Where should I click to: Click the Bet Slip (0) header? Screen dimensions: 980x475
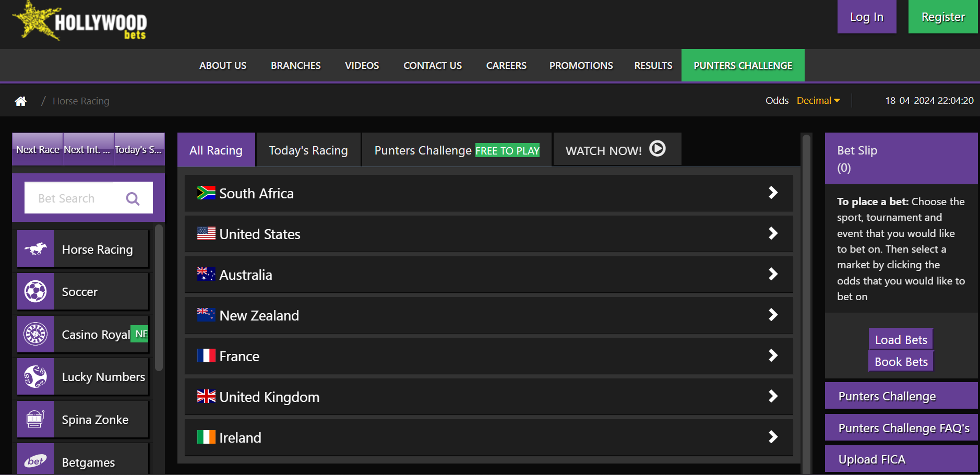pos(901,159)
